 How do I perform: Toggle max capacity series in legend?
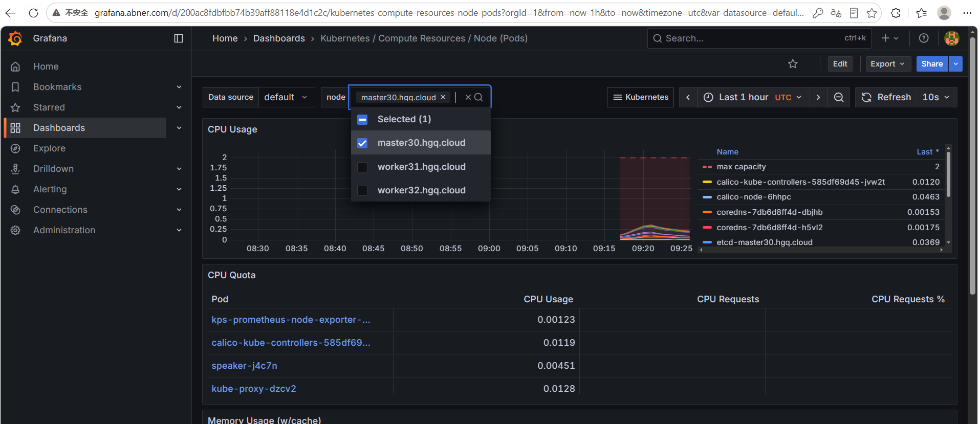coord(741,167)
